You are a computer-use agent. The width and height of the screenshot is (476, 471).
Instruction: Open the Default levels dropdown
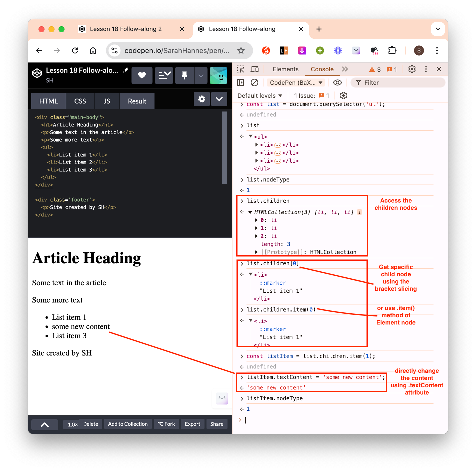coord(260,95)
